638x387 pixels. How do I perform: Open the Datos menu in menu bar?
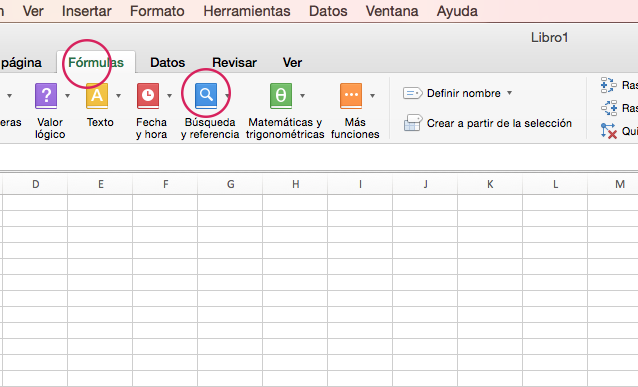point(328,11)
